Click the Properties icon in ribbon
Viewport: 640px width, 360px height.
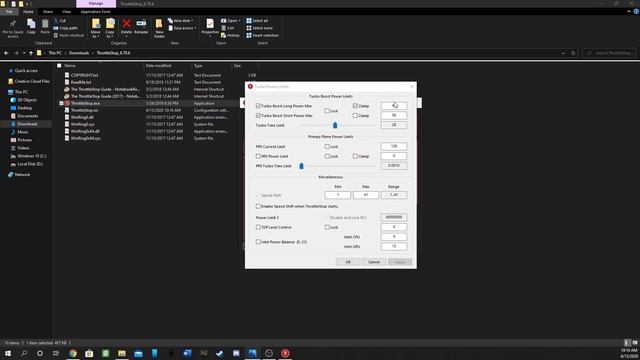(x=210, y=24)
